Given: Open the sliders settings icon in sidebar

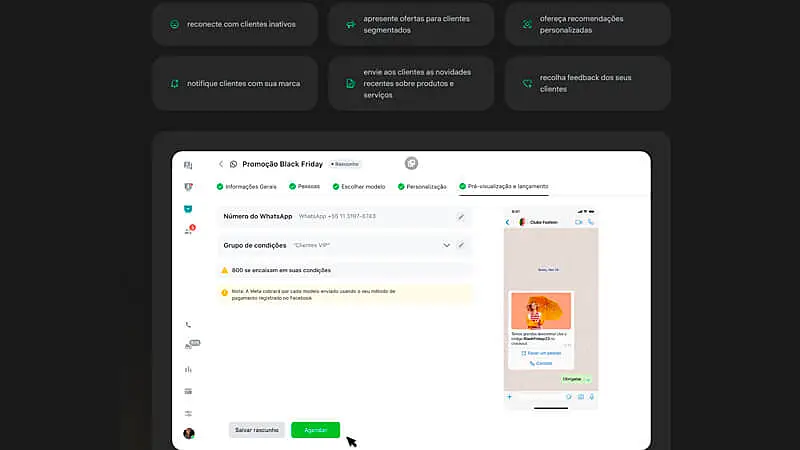Looking at the screenshot, I should coord(188,413).
